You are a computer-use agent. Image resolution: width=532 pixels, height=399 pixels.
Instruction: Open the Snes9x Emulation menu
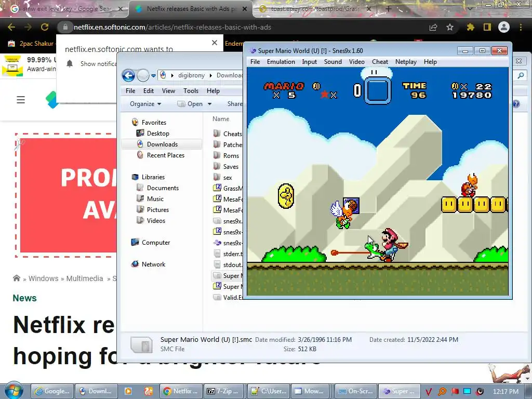coord(281,62)
